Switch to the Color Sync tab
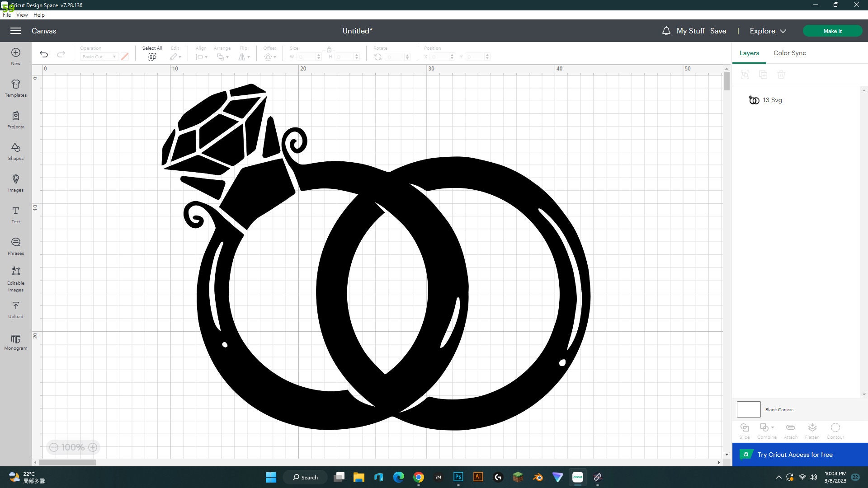 coord(789,53)
